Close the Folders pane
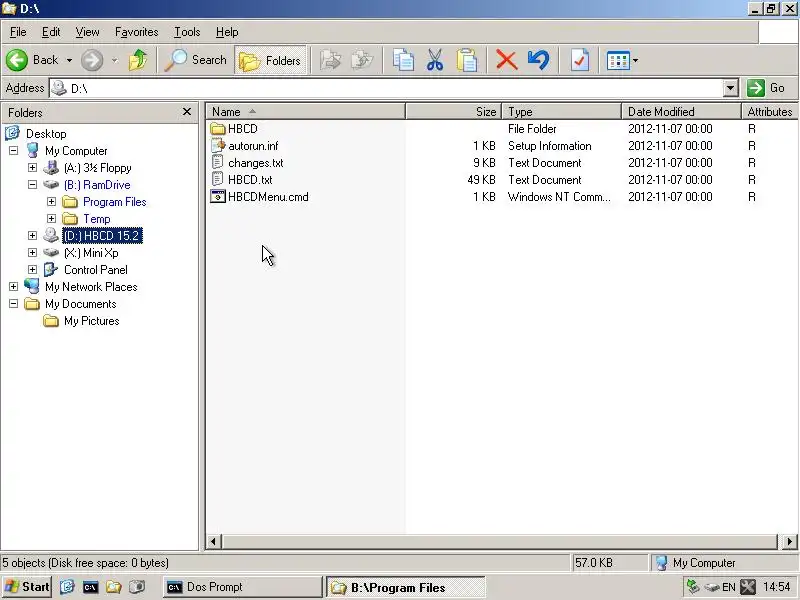The height and width of the screenshot is (600, 800). 187,112
